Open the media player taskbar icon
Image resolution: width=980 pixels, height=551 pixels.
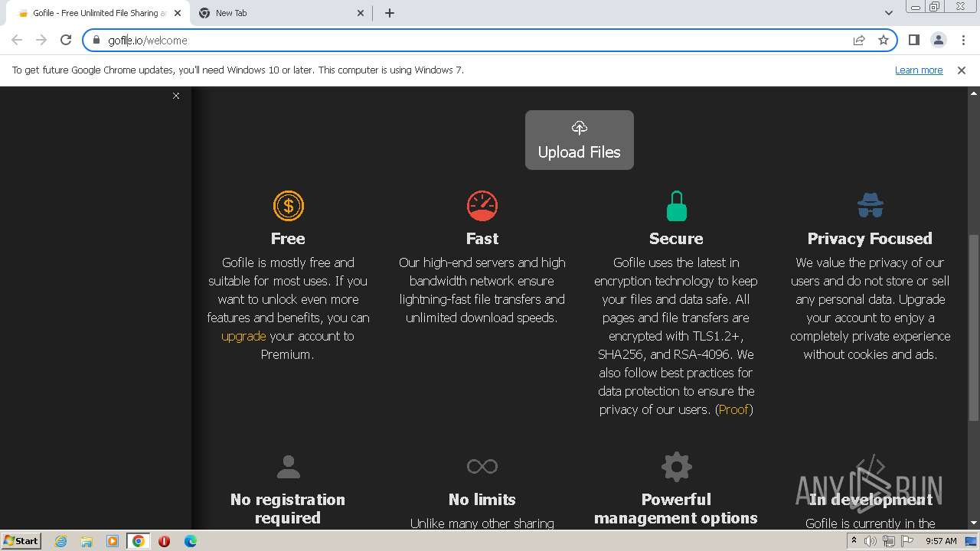coord(113,541)
